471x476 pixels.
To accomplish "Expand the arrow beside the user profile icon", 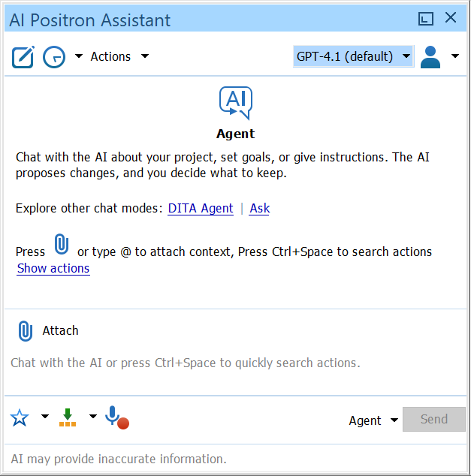I will [454, 56].
